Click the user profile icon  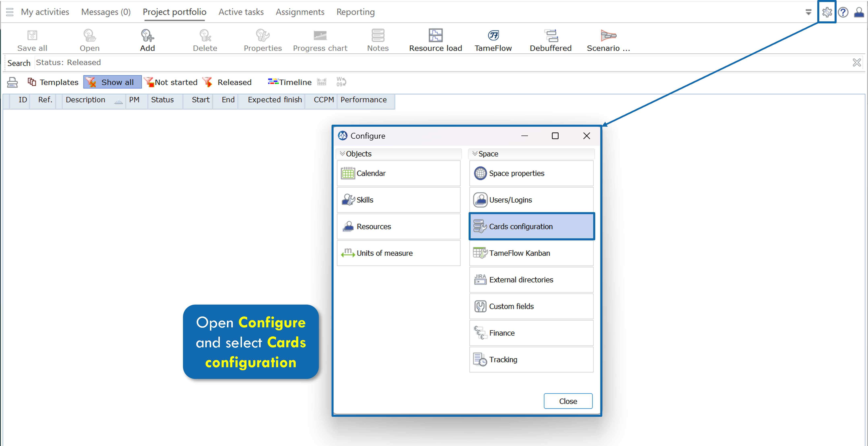(859, 12)
